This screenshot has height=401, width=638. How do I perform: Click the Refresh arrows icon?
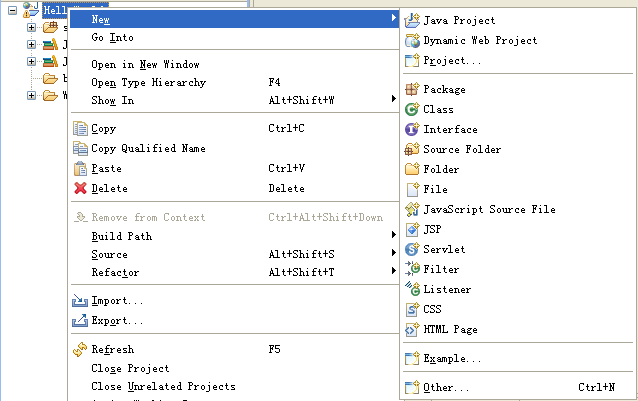[x=80, y=349]
